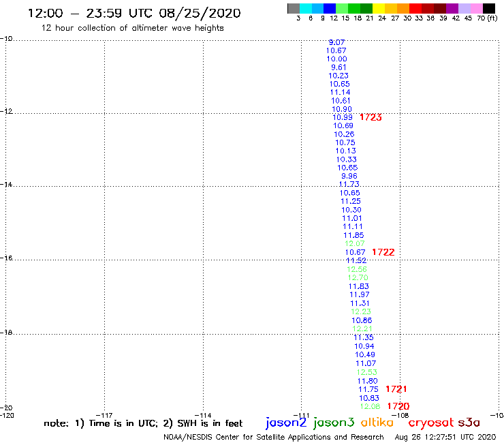Screen dimensions: 504x443
Task: Click the yellow swatch in the color scale
Action: click(379, 9)
